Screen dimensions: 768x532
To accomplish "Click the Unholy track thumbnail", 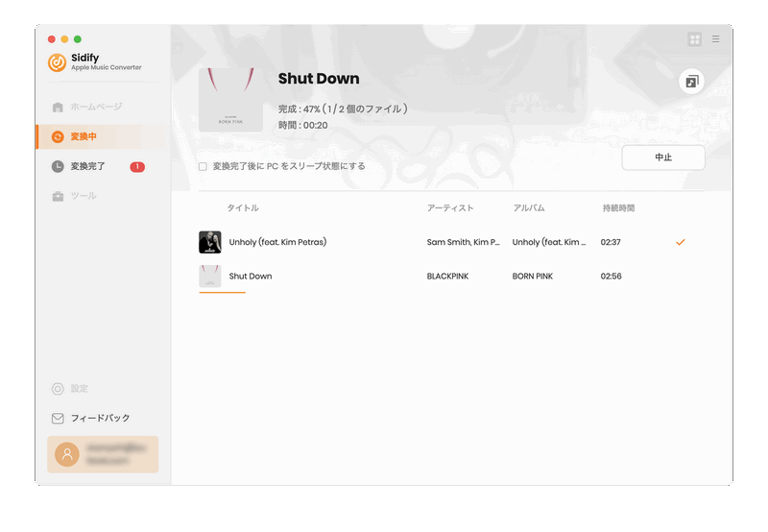I will pyautogui.click(x=210, y=242).
